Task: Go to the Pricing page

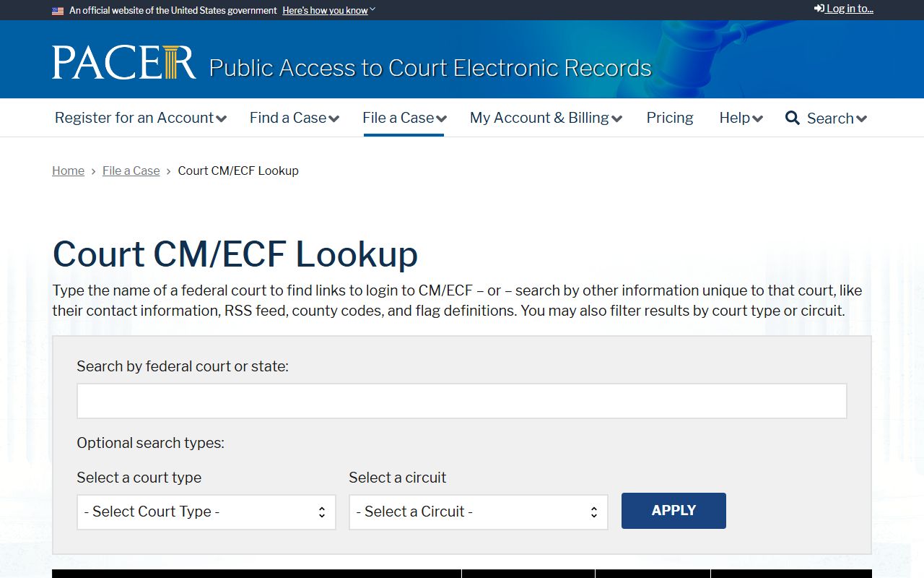Action: point(670,118)
